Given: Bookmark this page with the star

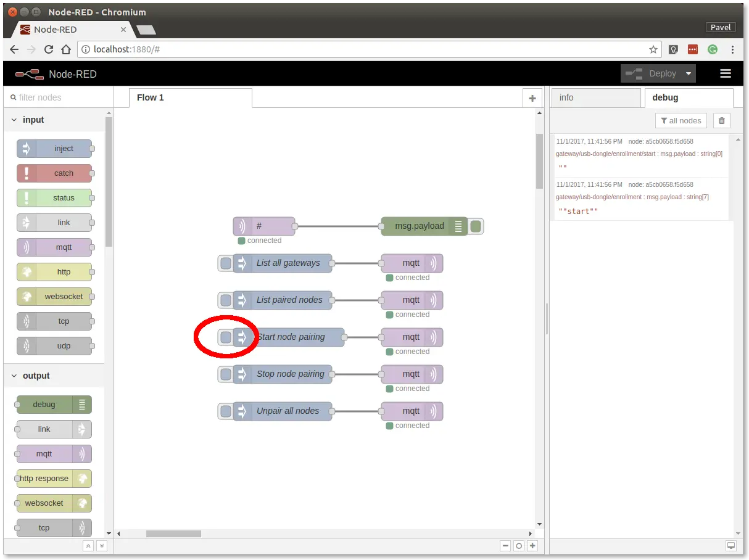Looking at the screenshot, I should (x=653, y=49).
